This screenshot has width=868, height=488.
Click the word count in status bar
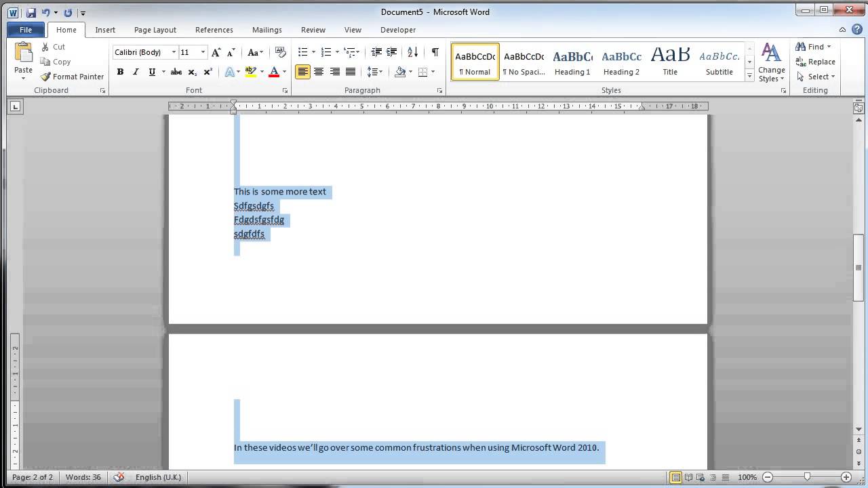coord(83,477)
